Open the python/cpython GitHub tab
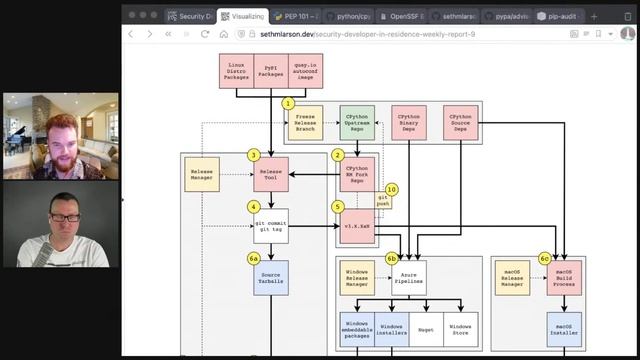The height and width of the screenshot is (360, 640). point(349,16)
